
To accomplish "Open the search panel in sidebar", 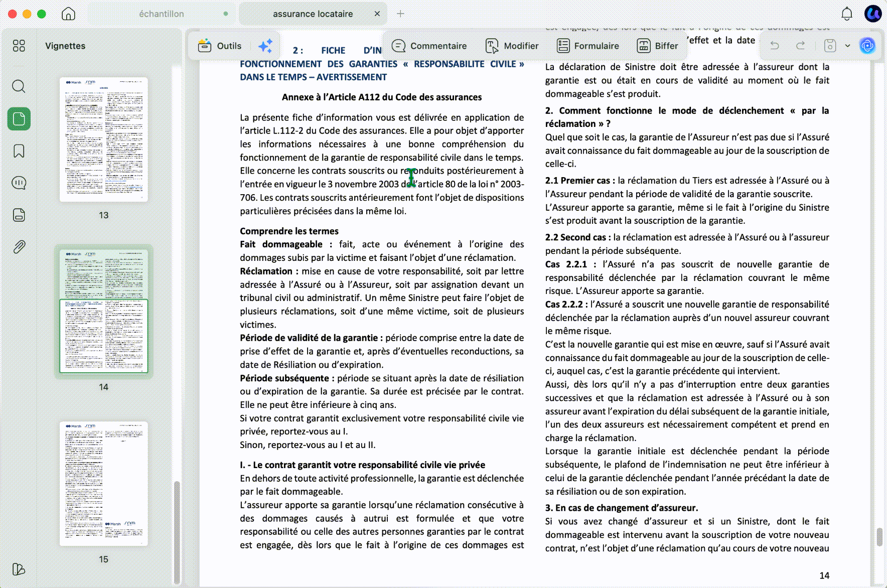I will tap(19, 86).
